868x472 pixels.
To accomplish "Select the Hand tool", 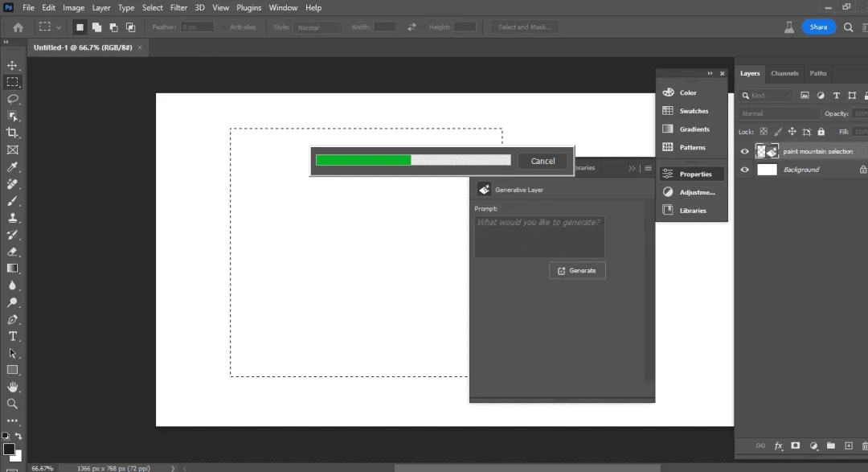I will click(12, 388).
